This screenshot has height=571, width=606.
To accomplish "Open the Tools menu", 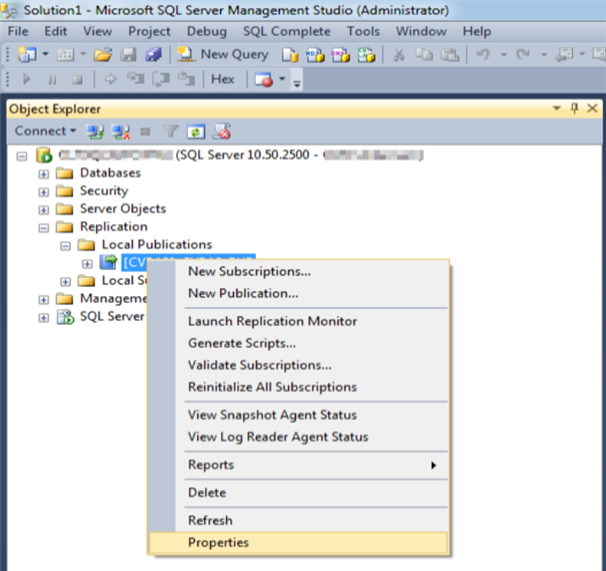I will 363,31.
